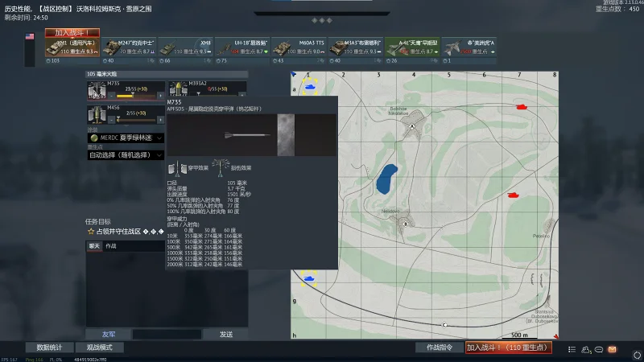This screenshot has width=644, height=362.
Task: Click the M735 ammo quantity slider
Action: [136, 96]
